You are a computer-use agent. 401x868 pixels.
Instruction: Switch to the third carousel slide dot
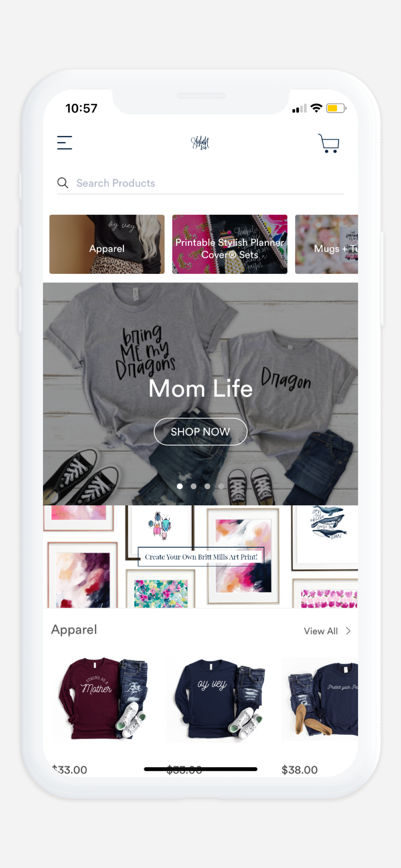[x=207, y=486]
